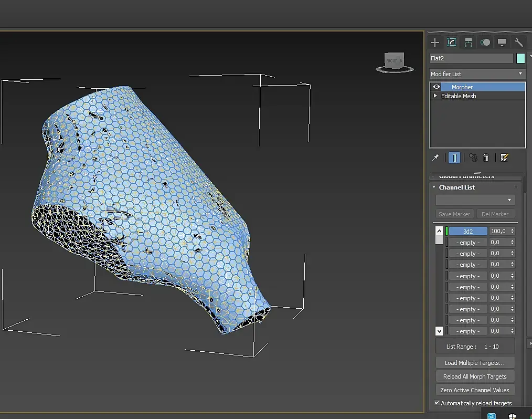Collapse the Channel List rollout

(456, 187)
